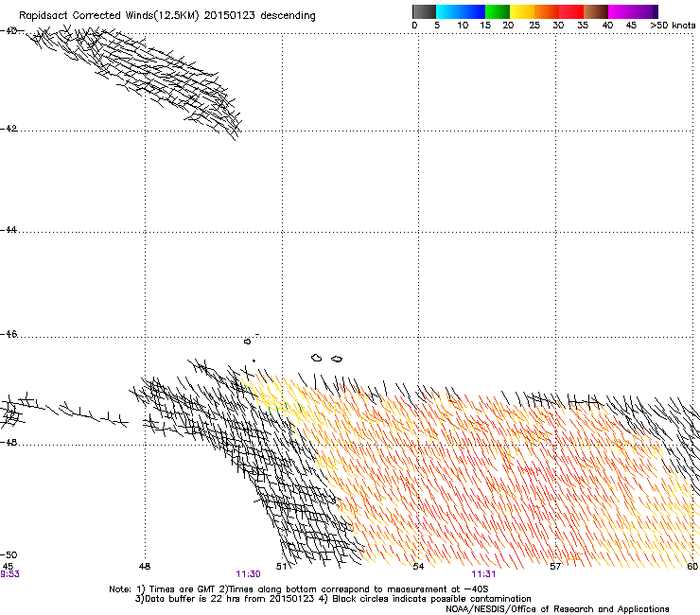Click the purple 11:31 time stamp
700x615 pixels.
483,574
